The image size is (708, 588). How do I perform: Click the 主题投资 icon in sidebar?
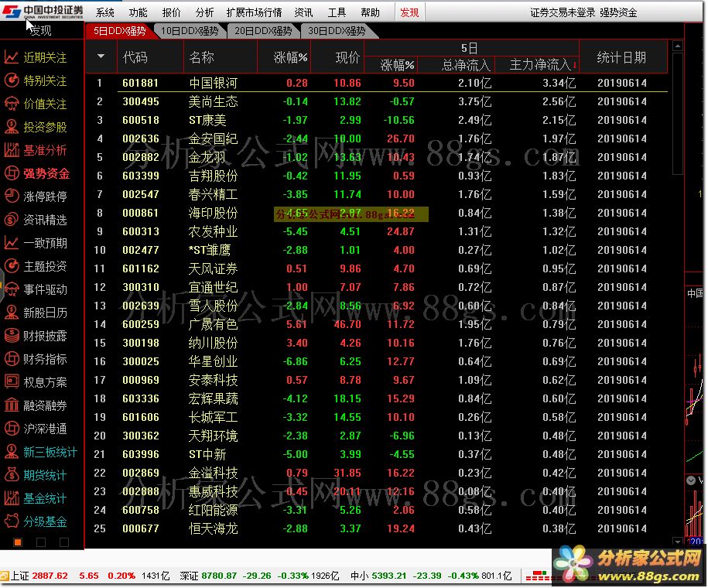(12, 266)
